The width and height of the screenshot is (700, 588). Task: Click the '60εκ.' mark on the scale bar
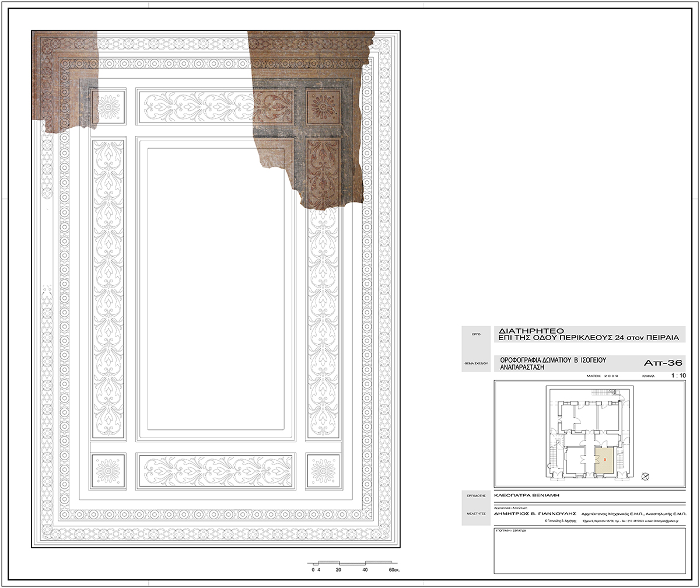394,569
